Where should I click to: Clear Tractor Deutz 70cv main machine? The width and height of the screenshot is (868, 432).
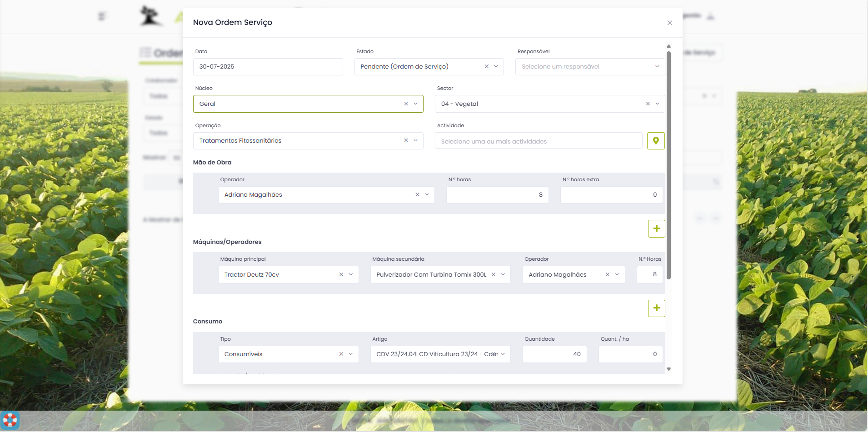pyautogui.click(x=341, y=275)
